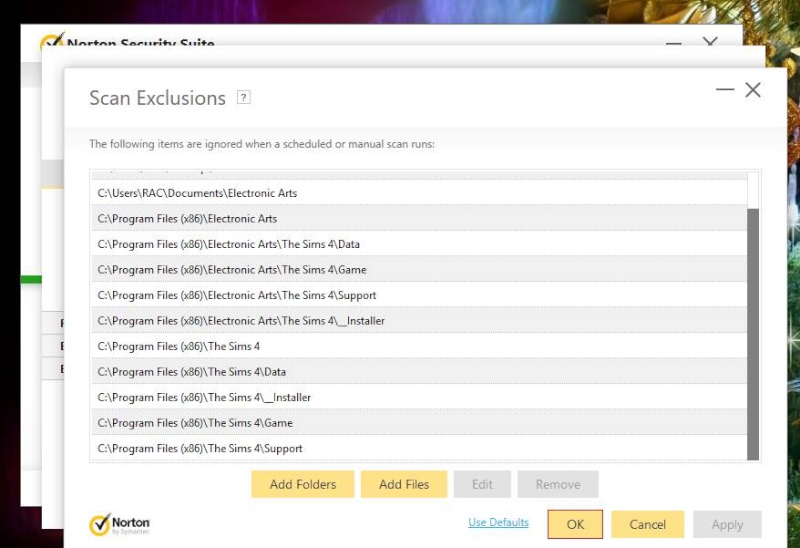This screenshot has height=548, width=800.
Task: Select Electronic Arts\The Sims 4\Game entry
Action: coord(419,269)
